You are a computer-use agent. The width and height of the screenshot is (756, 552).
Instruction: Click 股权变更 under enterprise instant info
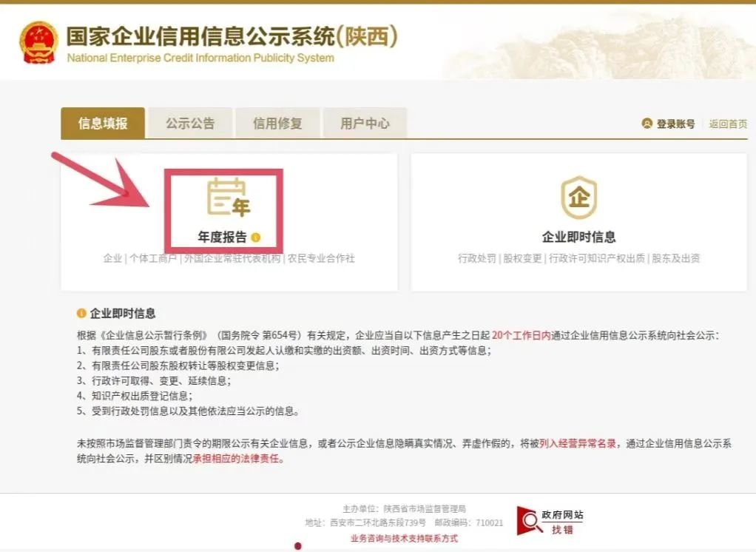coord(523,258)
